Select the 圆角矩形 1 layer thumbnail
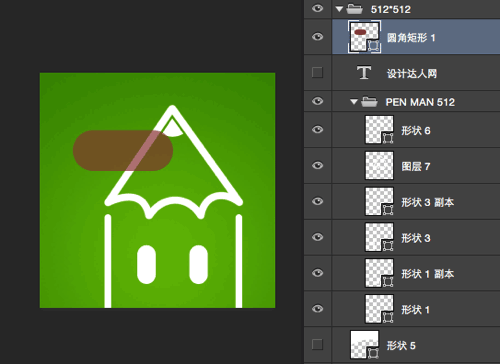This screenshot has width=500, height=364. coord(364,37)
